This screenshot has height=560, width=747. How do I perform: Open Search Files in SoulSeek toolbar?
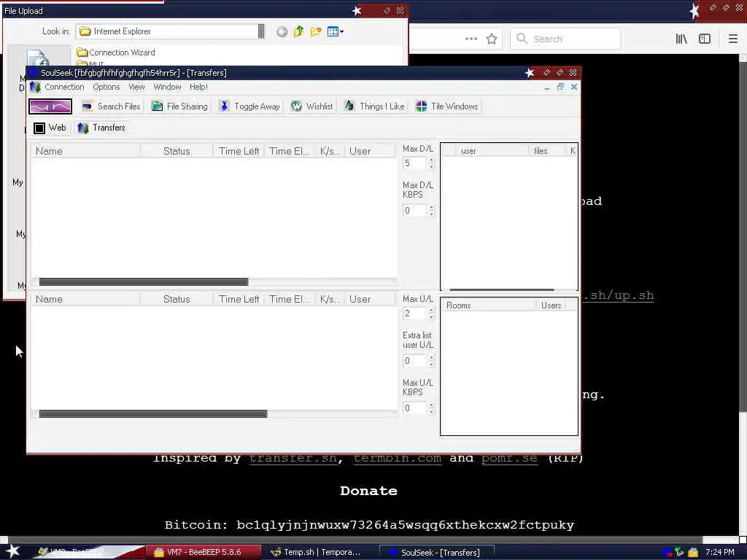pos(111,106)
